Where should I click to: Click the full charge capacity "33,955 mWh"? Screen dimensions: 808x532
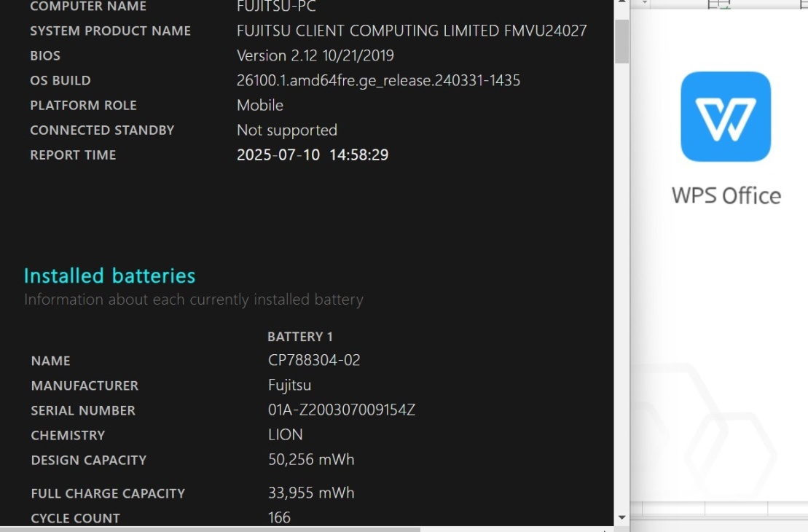tap(311, 493)
